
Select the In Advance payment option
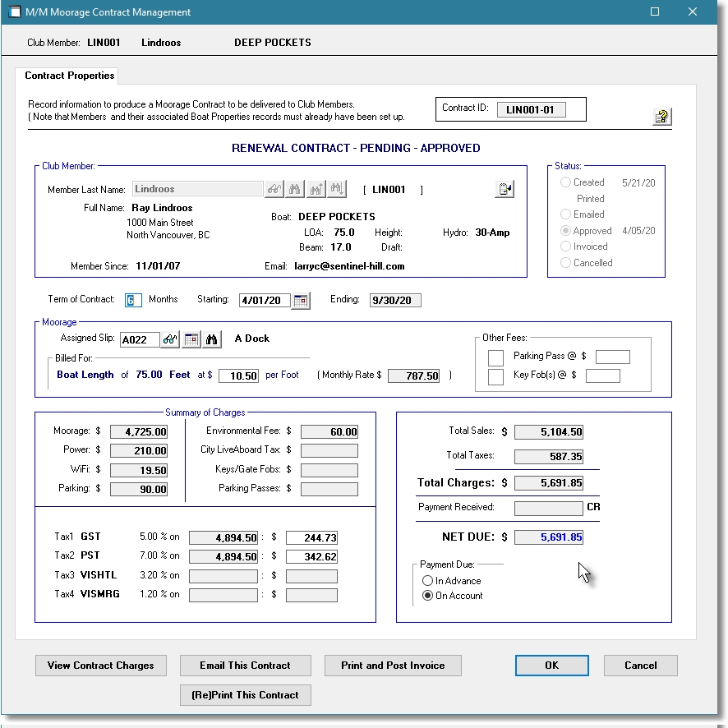[x=427, y=580]
